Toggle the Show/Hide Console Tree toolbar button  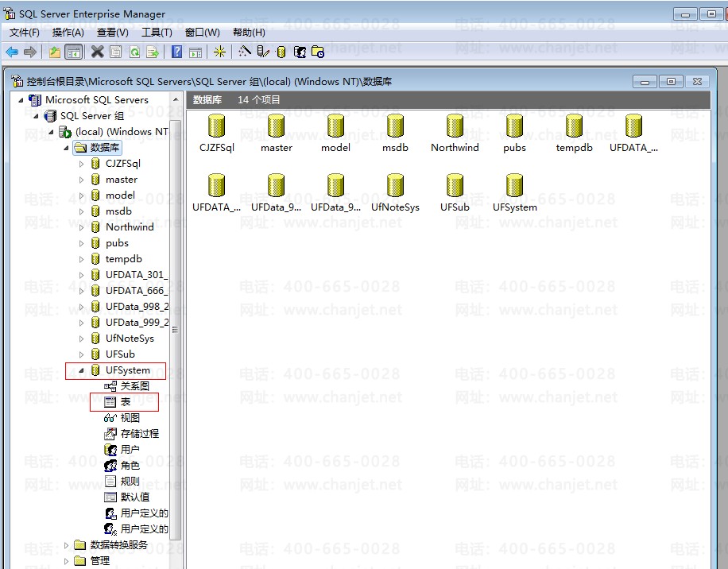(x=73, y=52)
